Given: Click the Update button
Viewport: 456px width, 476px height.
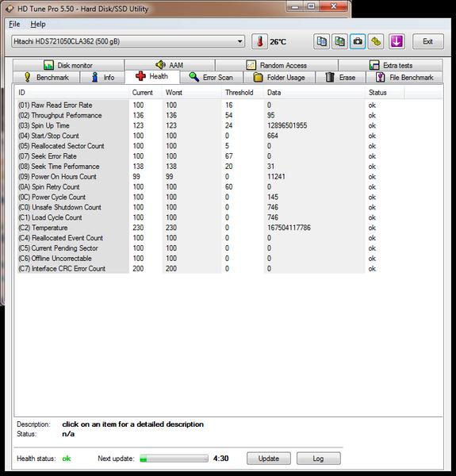Looking at the screenshot, I should [269, 459].
